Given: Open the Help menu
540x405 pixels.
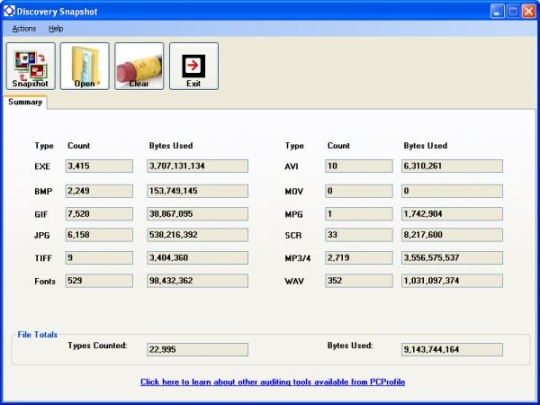Looking at the screenshot, I should pos(56,29).
